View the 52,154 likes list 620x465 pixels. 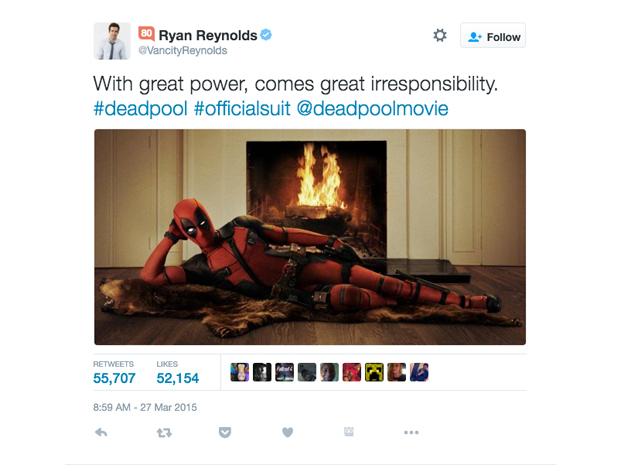pyautogui.click(x=178, y=373)
